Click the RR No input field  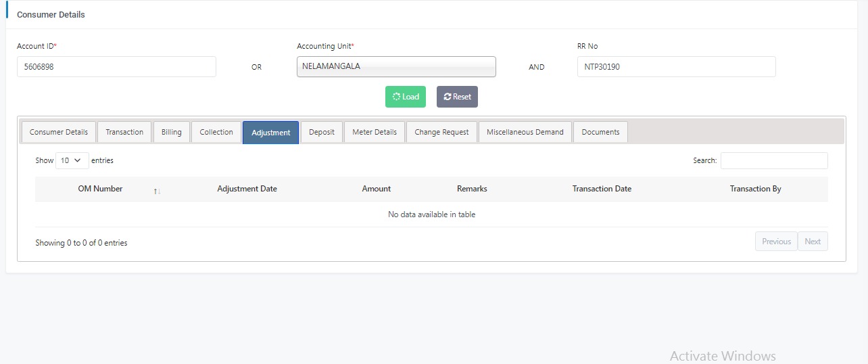(x=676, y=67)
